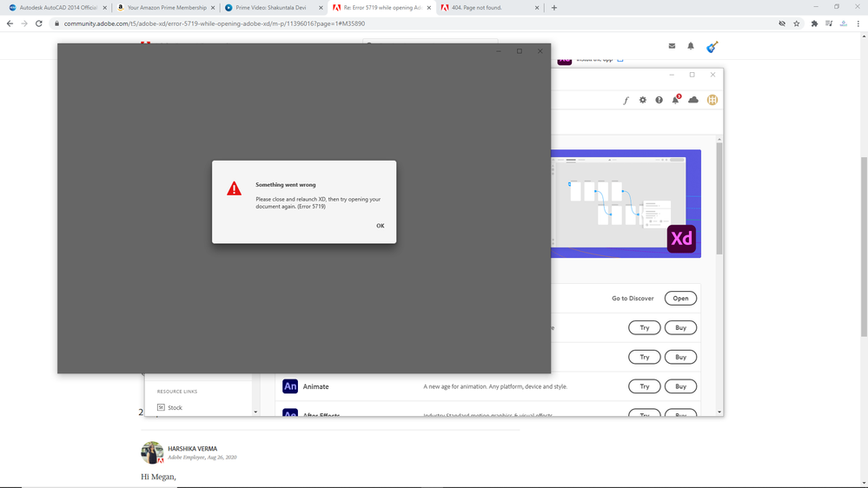Image resolution: width=868 pixels, height=488 pixels.
Task: Bookmark this page with star icon
Action: click(x=797, y=23)
